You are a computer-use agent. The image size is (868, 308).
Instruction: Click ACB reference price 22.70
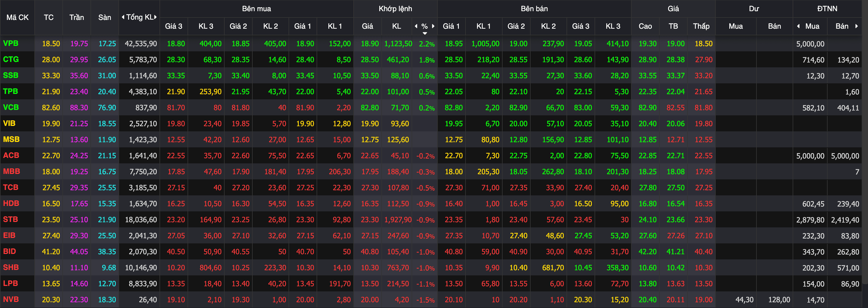coord(51,156)
